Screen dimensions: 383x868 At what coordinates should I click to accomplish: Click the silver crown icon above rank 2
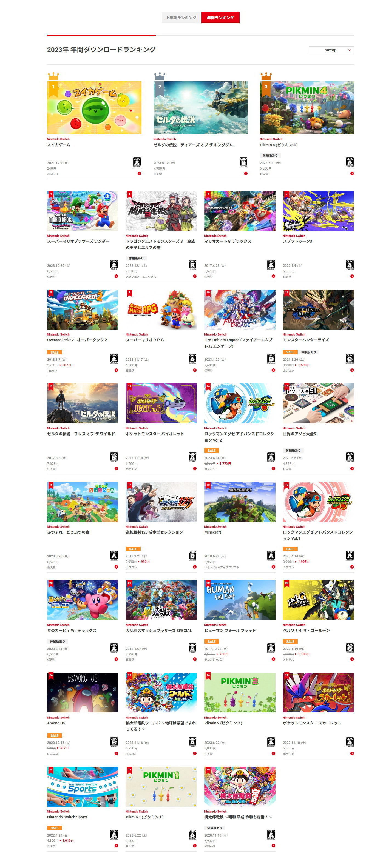point(160,76)
